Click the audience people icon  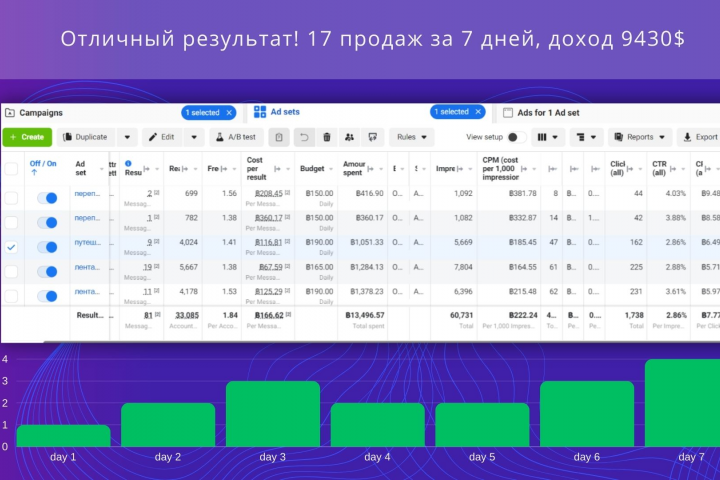349,137
